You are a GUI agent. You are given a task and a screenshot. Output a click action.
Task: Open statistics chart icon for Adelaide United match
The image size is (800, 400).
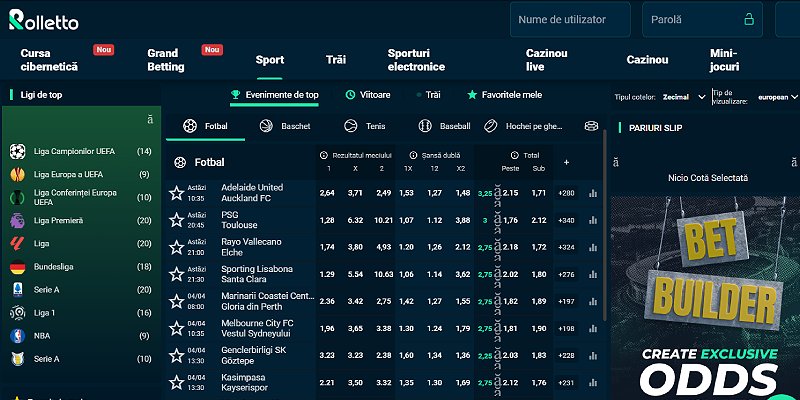tap(593, 193)
